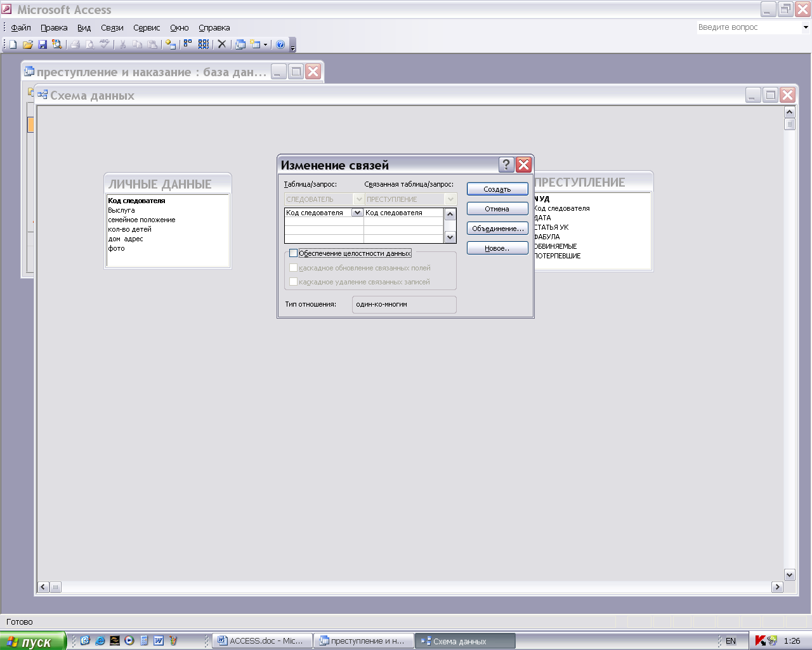
Task: Click the New database toolbar icon
Action: click(x=13, y=44)
